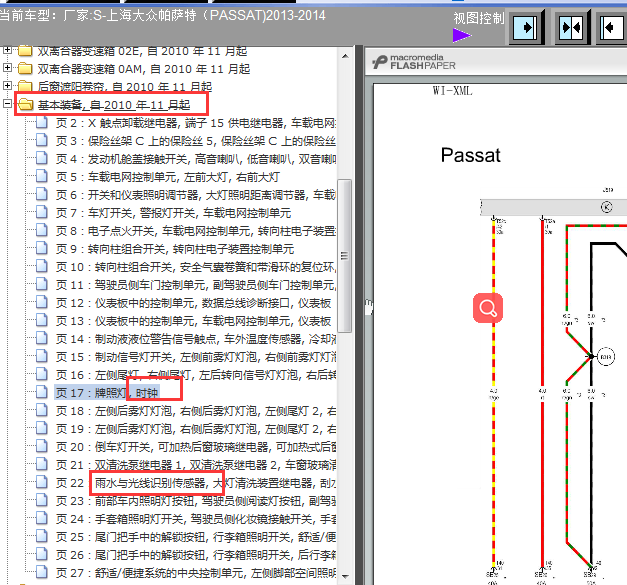Open 页 16 左侧尾灯 page
Screen dimensions: 627x585
pos(196,375)
